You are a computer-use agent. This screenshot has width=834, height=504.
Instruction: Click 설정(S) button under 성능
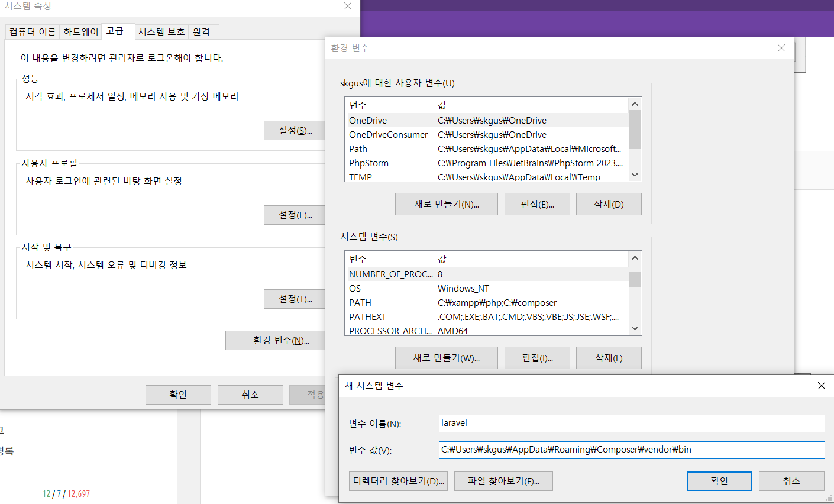point(295,130)
